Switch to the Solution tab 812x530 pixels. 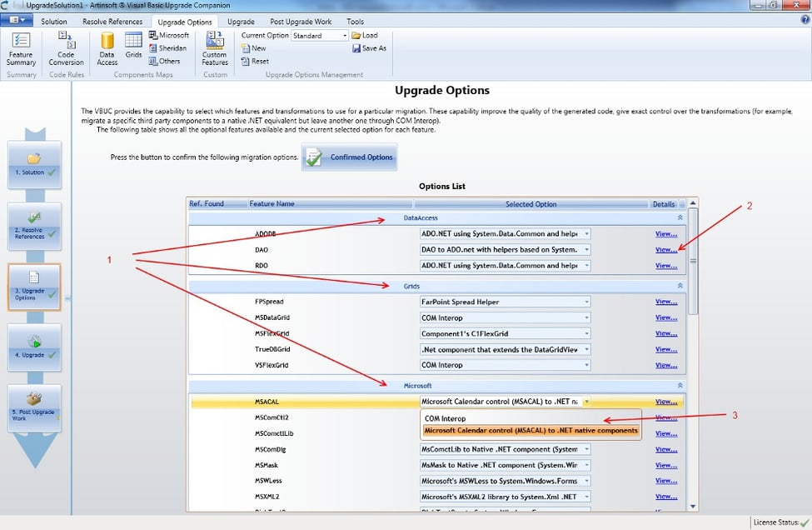pos(54,22)
